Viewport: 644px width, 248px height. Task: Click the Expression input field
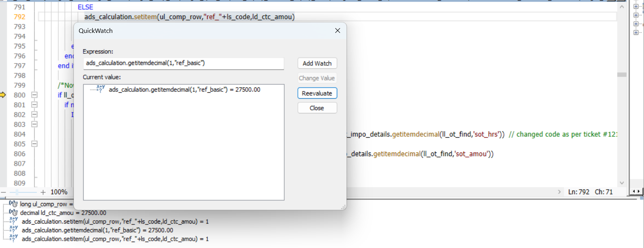coord(183,63)
